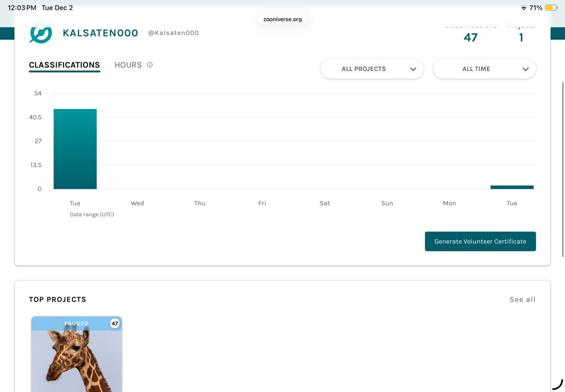Image resolution: width=565 pixels, height=392 pixels.
Task: Select the tall teal bar in the chart
Action: coord(75,149)
